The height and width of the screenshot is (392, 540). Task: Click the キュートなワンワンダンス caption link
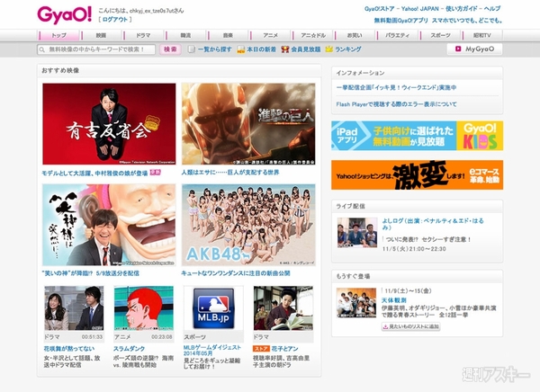click(236, 273)
